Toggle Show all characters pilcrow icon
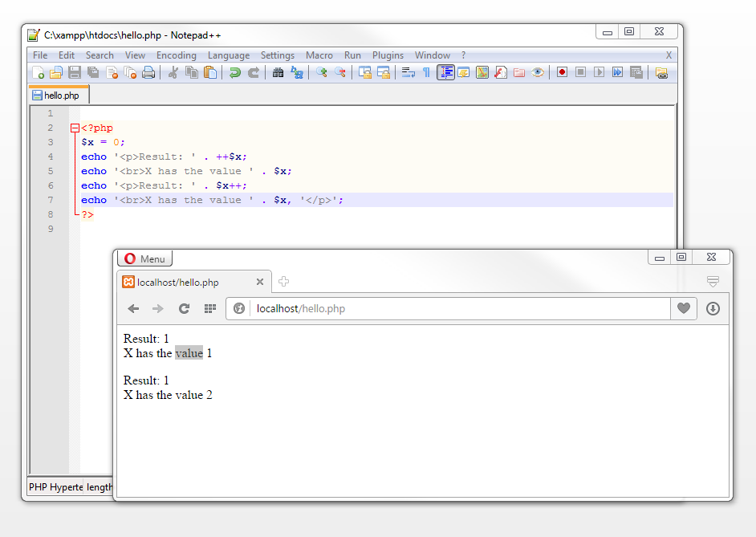 click(426, 73)
